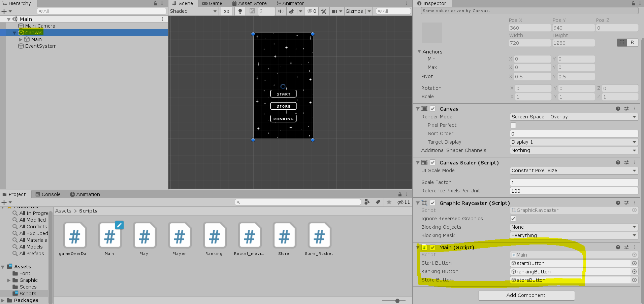Toggle scene audio speaker icon
This screenshot has height=304, width=644.
point(281,11)
